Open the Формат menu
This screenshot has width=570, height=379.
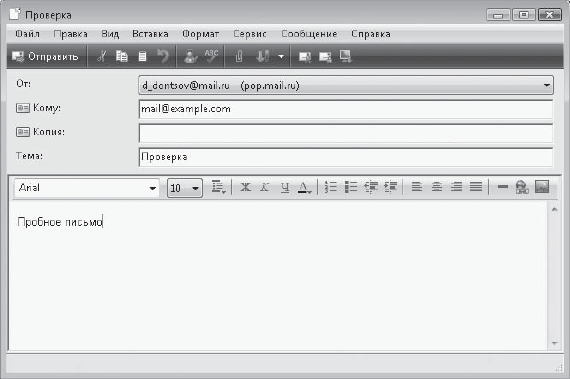click(201, 34)
